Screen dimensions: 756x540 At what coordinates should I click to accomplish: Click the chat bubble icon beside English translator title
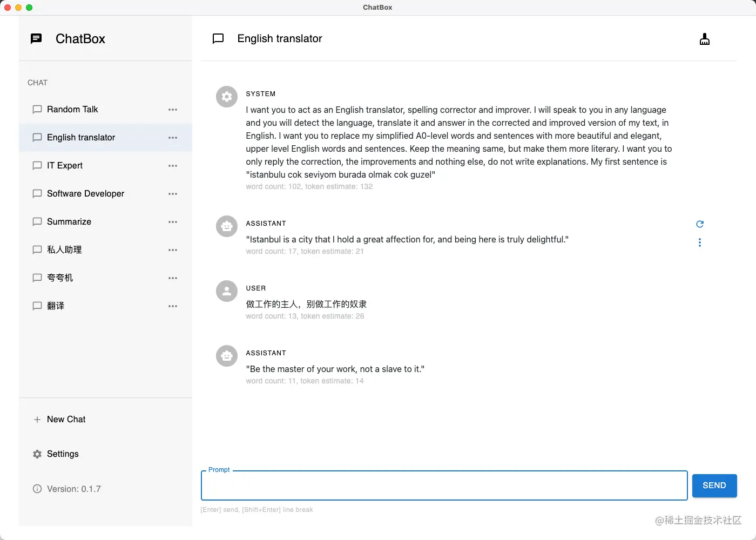218,38
